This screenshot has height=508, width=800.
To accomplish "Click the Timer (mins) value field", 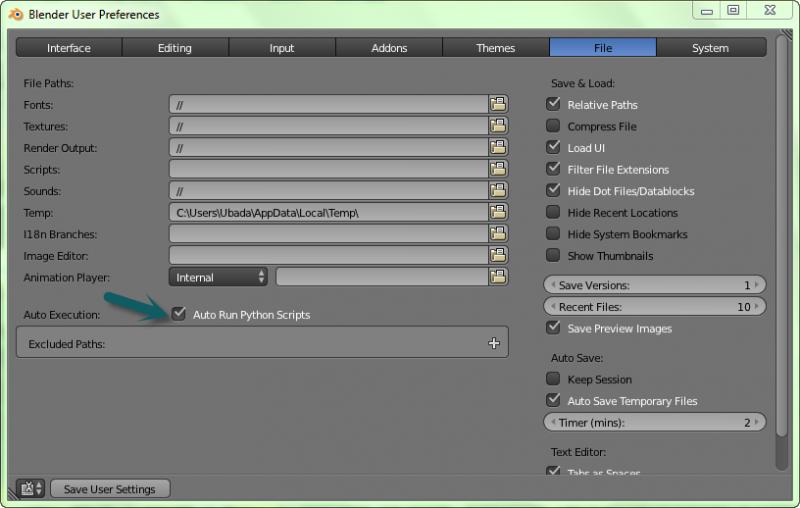I will (655, 422).
